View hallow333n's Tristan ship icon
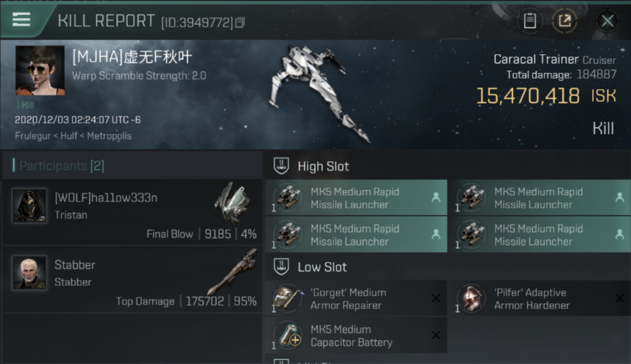Image resolution: width=631 pixels, height=364 pixels. point(232,203)
